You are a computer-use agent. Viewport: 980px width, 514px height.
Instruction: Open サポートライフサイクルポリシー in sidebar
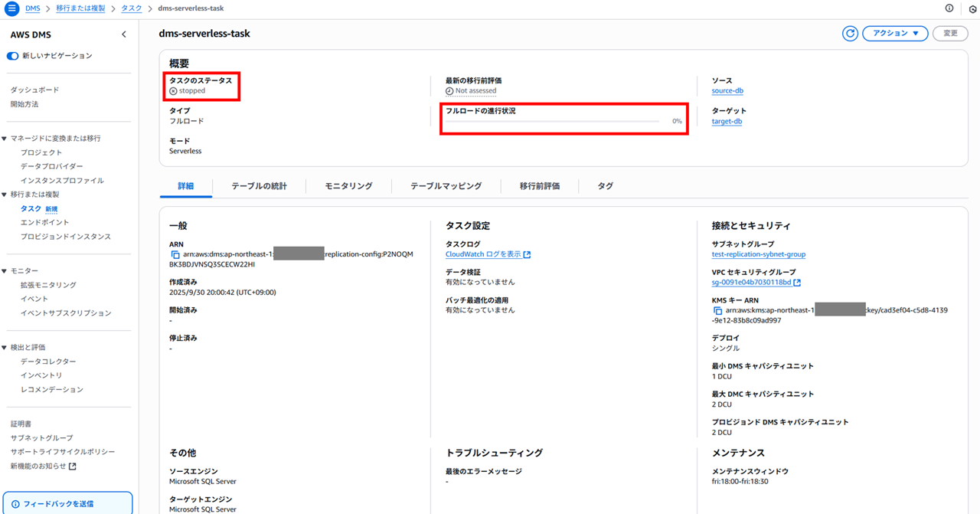63,452
